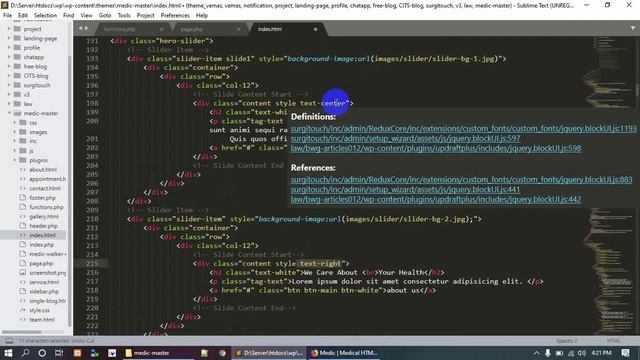Select the profile folder icon
Screen dimensions: 640x360
click(17, 48)
